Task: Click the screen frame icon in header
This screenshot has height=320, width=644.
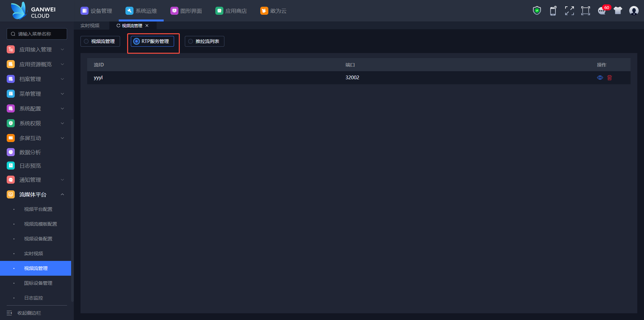Action: pyautogui.click(x=586, y=11)
